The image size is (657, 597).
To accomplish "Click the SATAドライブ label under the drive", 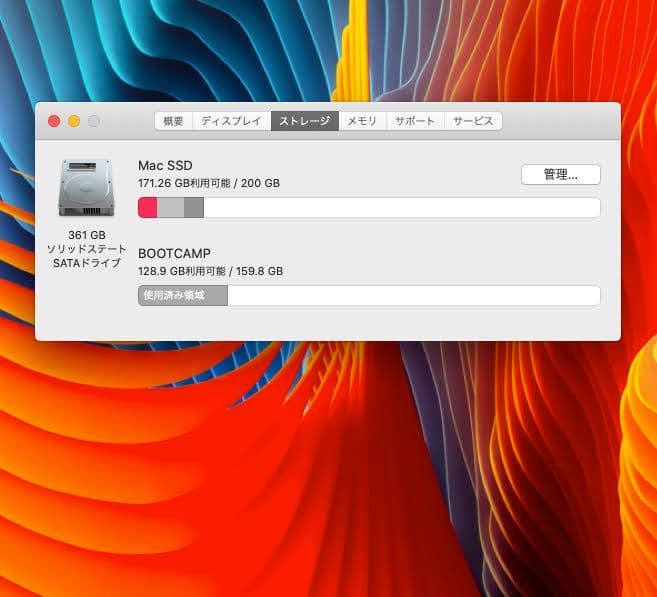I will pyautogui.click(x=87, y=263).
